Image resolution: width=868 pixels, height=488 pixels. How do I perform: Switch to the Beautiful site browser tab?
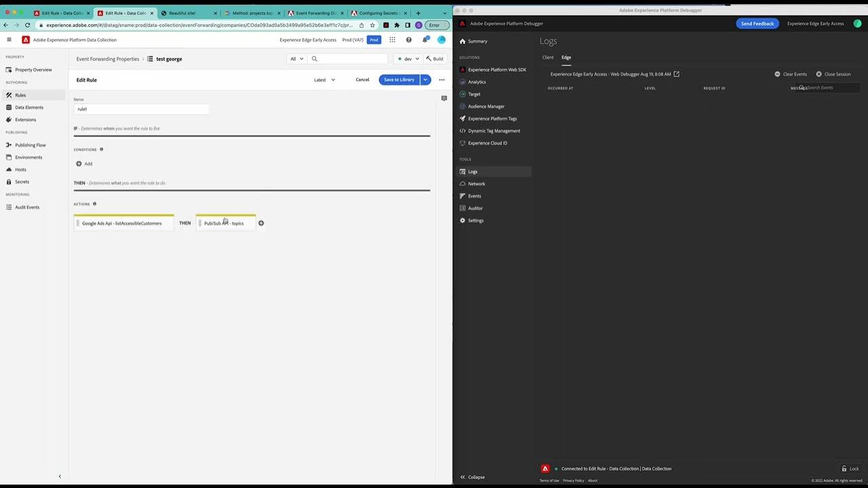tap(183, 12)
